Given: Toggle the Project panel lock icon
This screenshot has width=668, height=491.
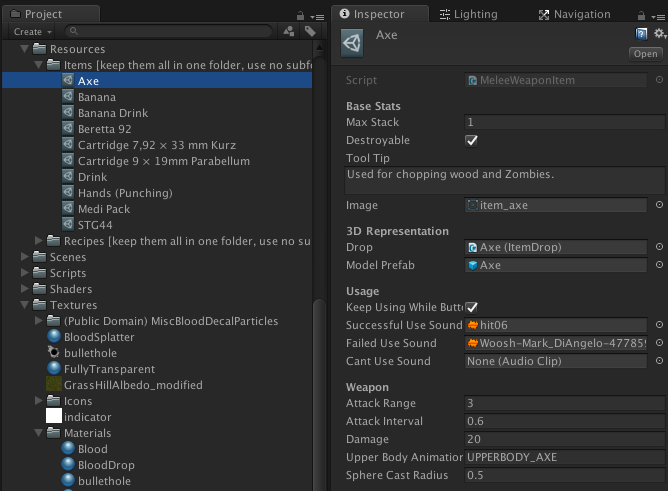Looking at the screenshot, I should tap(302, 15).
